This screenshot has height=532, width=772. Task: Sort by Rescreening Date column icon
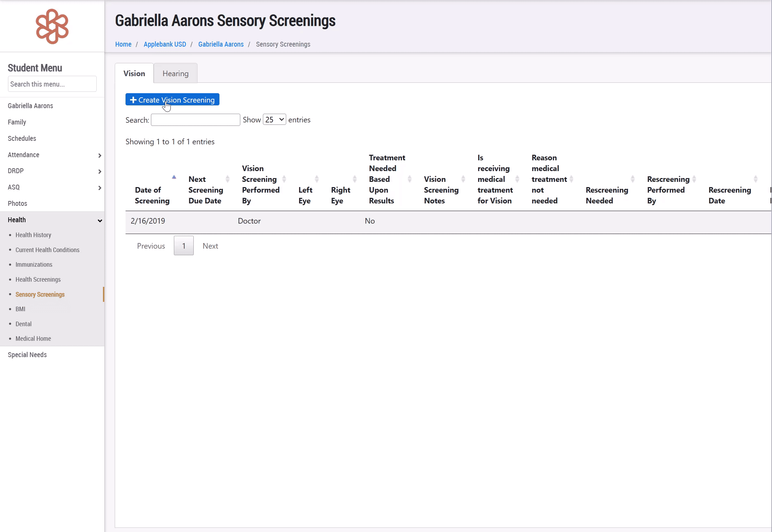755,179
